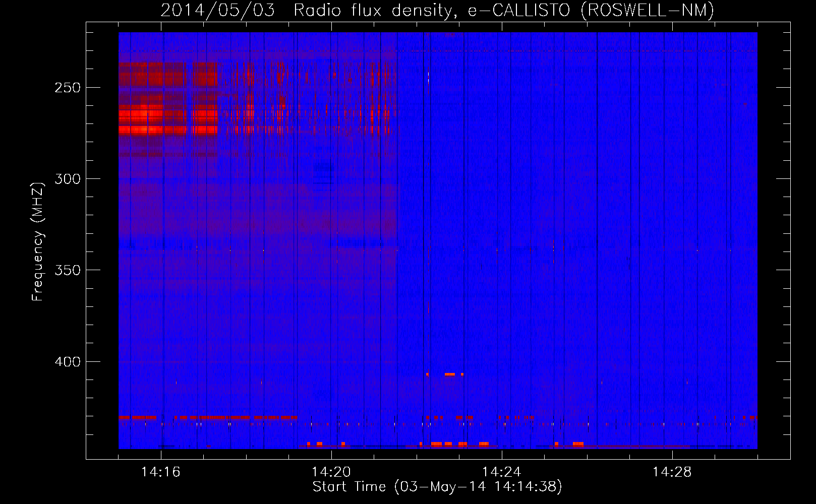
Task: Click red dashes just below 400 MHz
Action: click(x=449, y=374)
